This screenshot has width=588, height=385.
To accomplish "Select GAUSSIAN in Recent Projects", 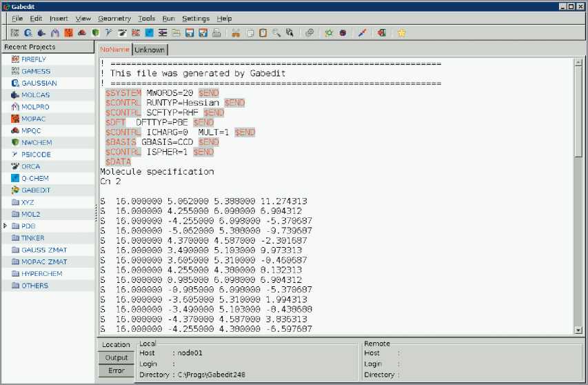I will [48, 83].
